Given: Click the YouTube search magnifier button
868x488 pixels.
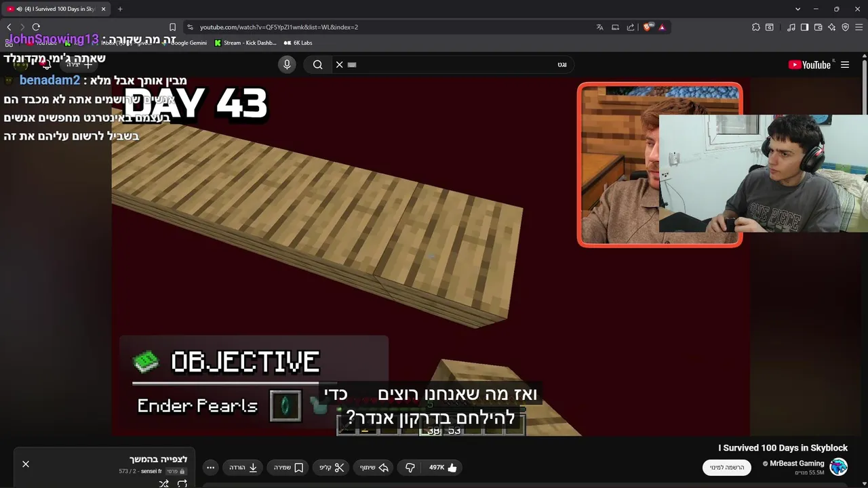Looking at the screenshot, I should tap(317, 64).
